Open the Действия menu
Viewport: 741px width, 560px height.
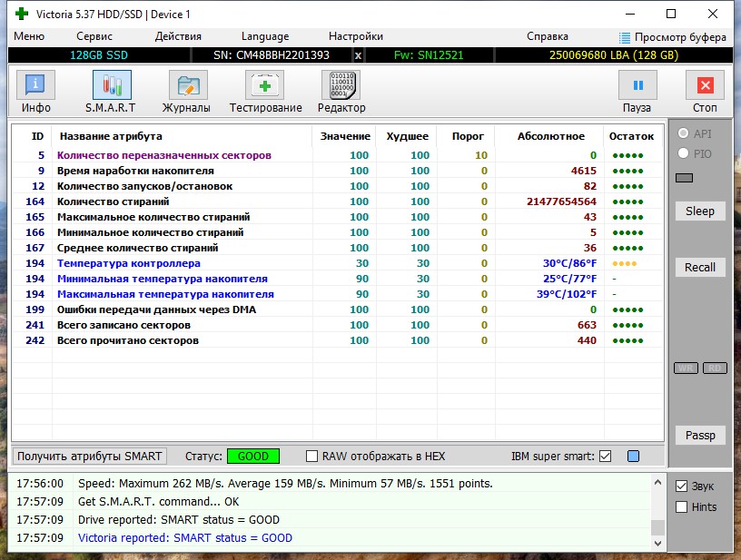pyautogui.click(x=178, y=36)
